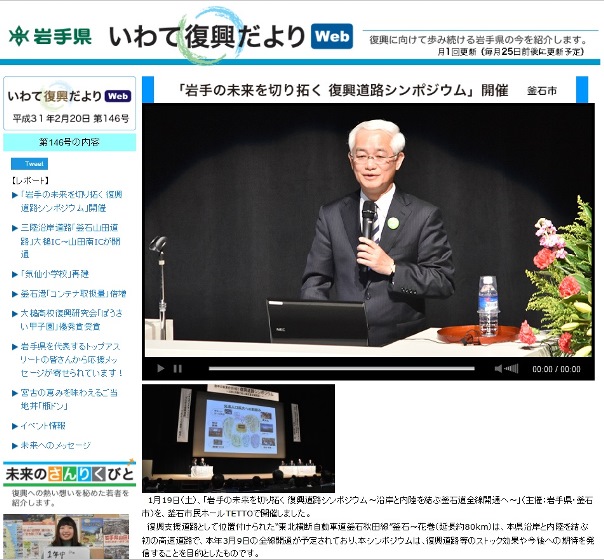Click the symposium stage photo

point(238,438)
